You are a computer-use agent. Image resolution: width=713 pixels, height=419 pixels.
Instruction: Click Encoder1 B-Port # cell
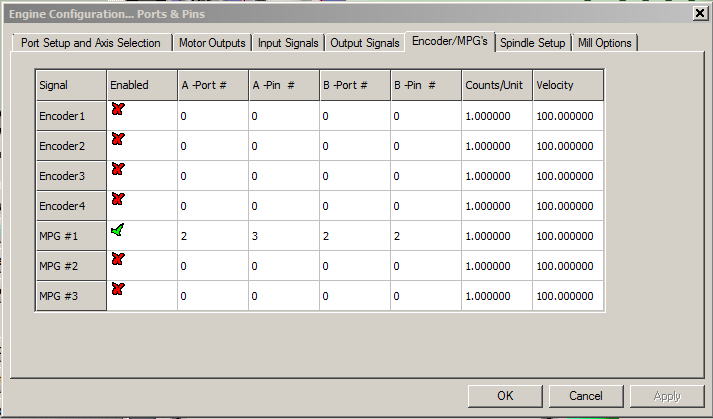pos(355,116)
